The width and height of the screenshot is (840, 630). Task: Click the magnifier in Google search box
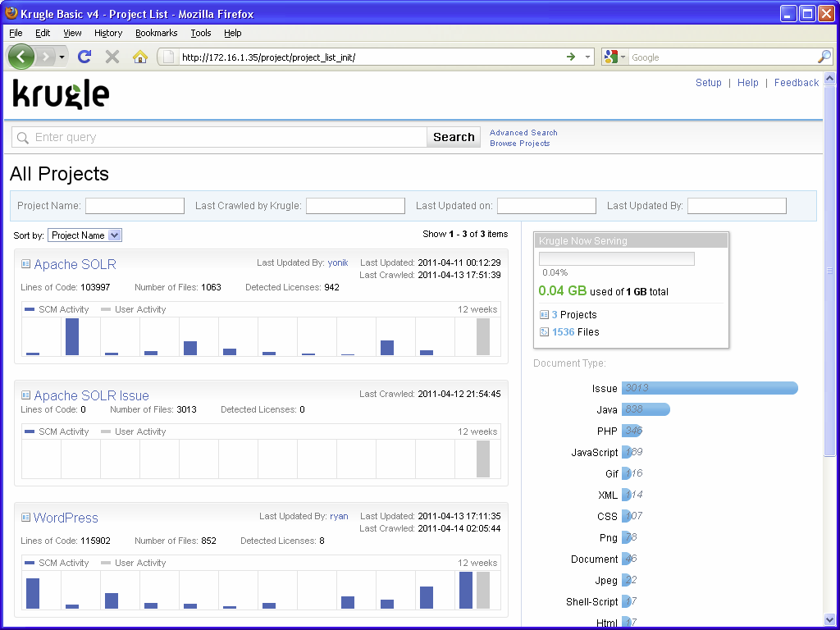824,57
